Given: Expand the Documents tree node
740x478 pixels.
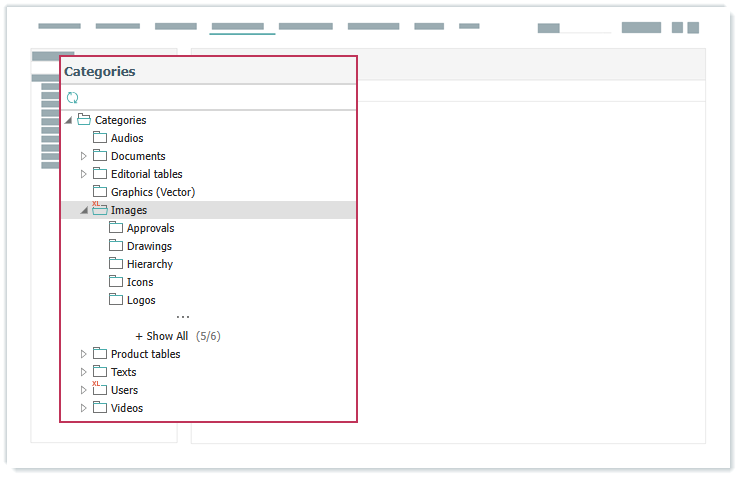Looking at the screenshot, I should 84,156.
